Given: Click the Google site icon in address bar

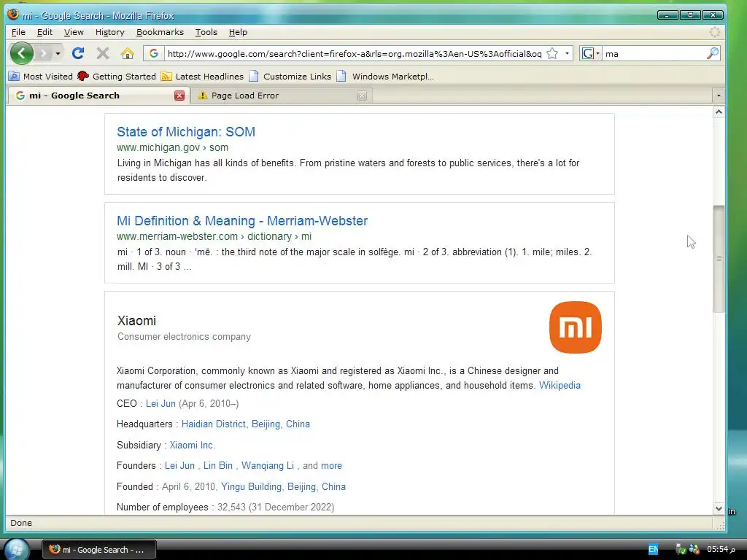Looking at the screenshot, I should coord(153,53).
